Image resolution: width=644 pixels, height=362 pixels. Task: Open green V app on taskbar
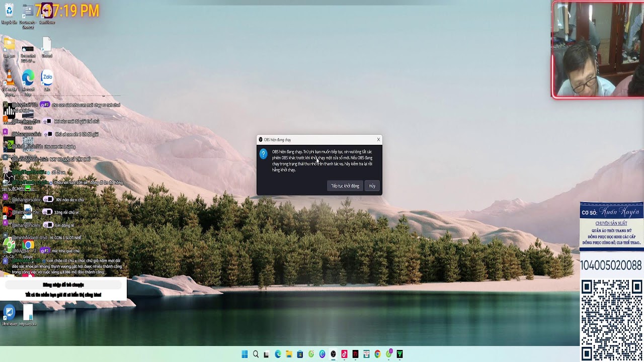(400, 354)
